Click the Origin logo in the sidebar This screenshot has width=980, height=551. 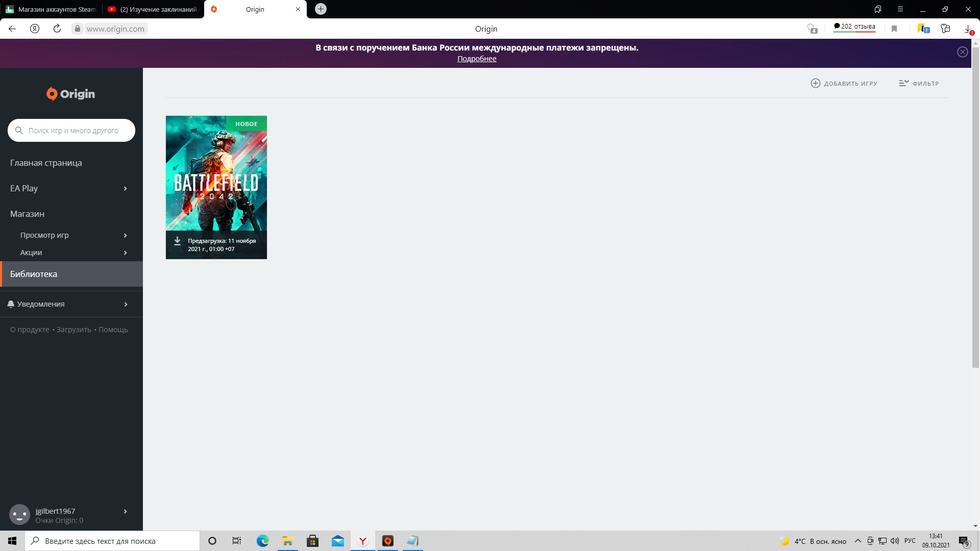coord(70,94)
